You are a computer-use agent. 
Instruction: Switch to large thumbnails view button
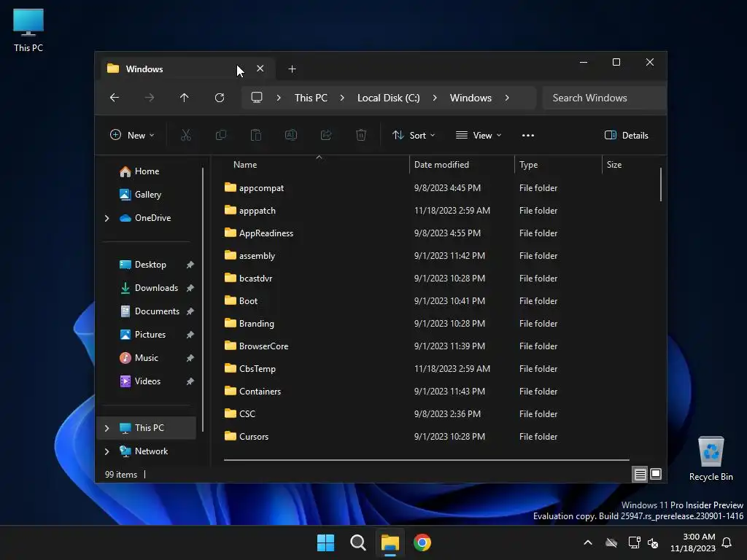[656, 474]
